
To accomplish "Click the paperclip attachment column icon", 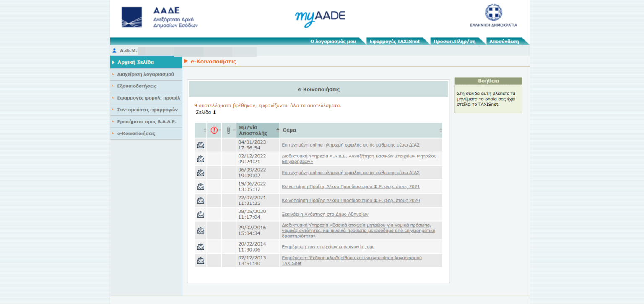I will 228,130.
